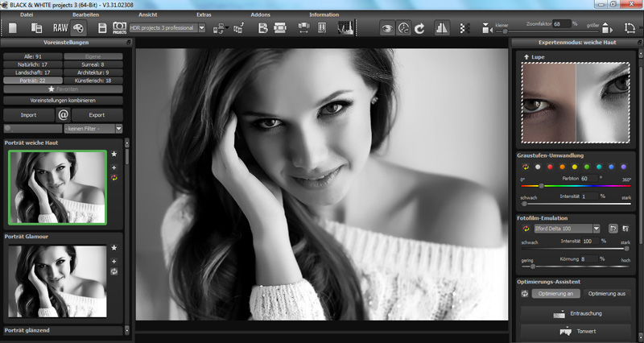Click the @ icon between Import and Export

point(63,115)
